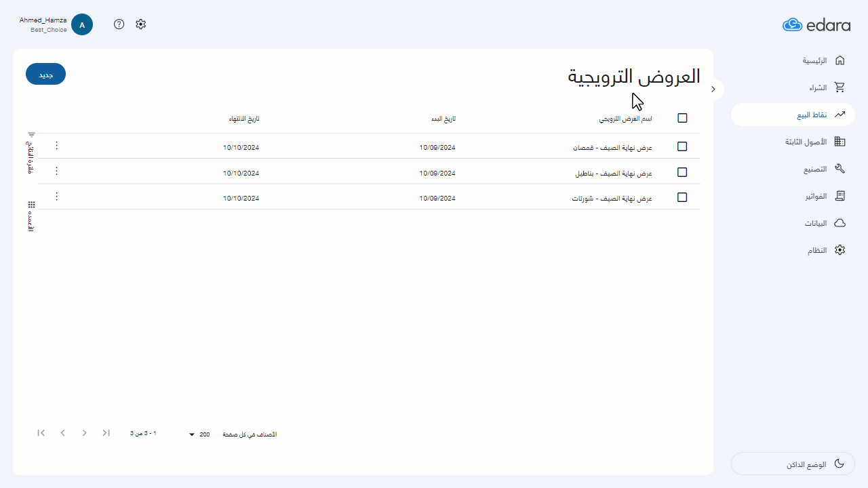The height and width of the screenshot is (488, 868).
Task: Sort by the اسم العرض الترويجي column header
Action: (625, 119)
